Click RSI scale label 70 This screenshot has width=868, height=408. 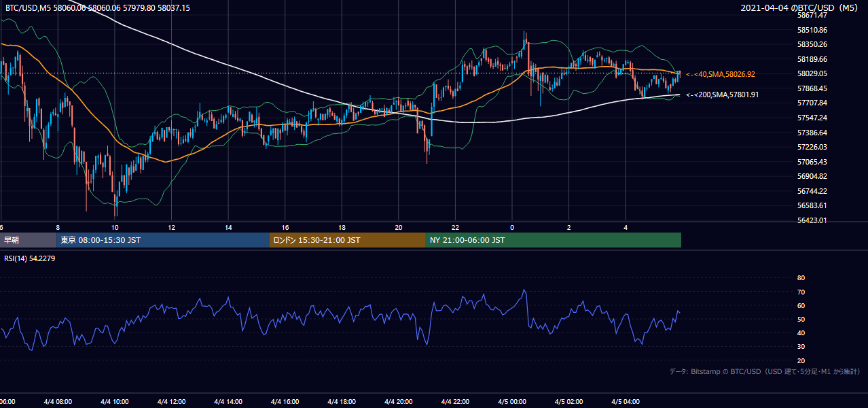click(x=801, y=292)
